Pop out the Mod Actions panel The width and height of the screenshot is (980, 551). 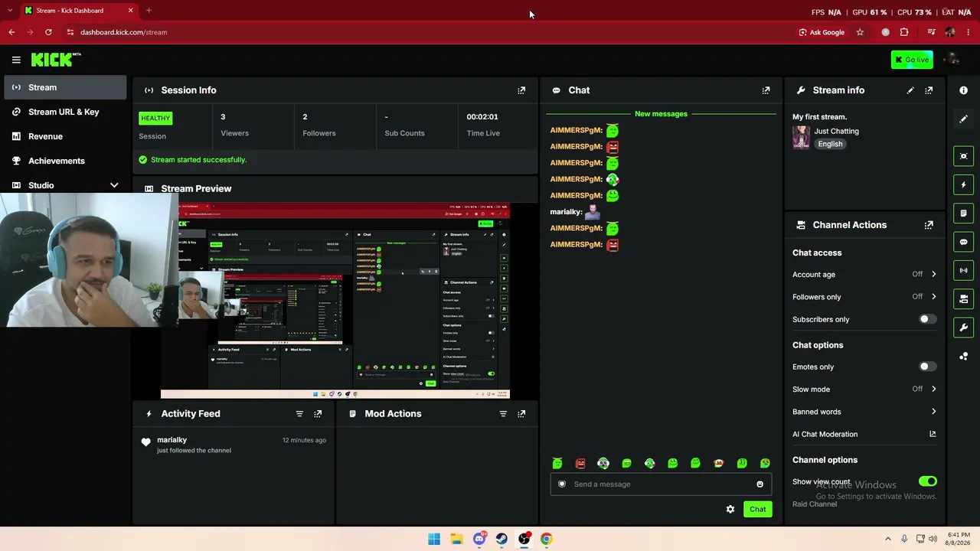521,414
